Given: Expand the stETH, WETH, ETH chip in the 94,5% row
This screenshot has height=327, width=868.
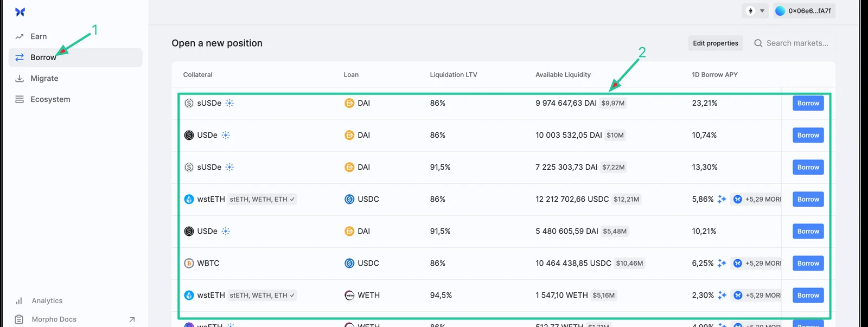Looking at the screenshot, I should click(x=262, y=295).
